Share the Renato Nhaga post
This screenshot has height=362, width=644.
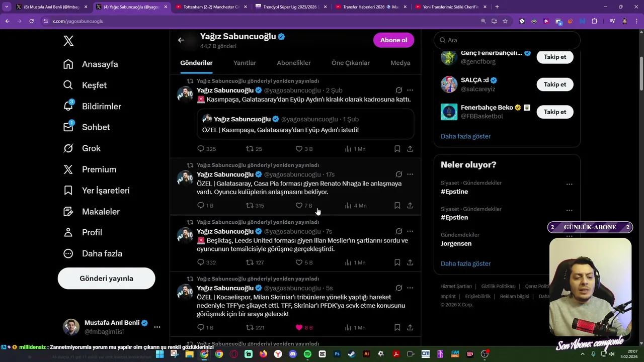pos(410,206)
